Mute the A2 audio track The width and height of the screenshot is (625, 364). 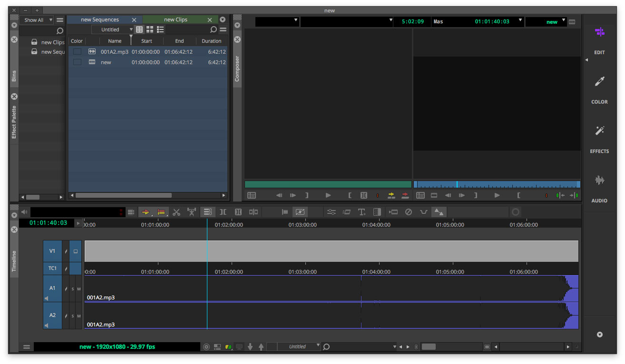(x=79, y=316)
